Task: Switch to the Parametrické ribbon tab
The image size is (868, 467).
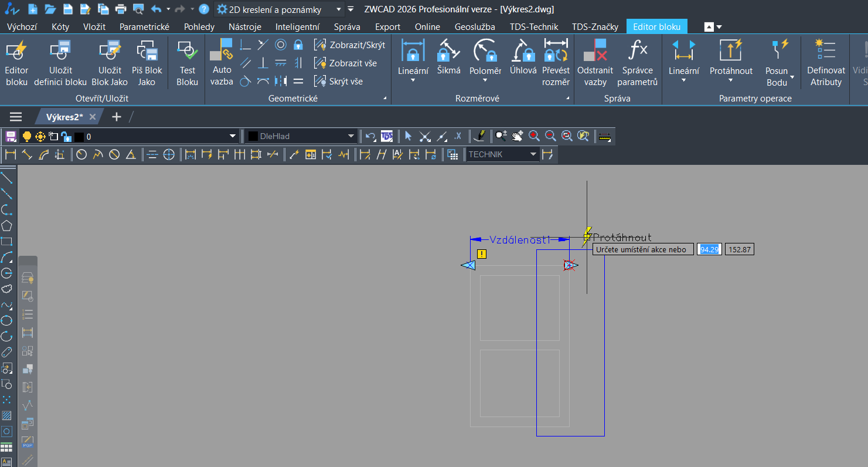Action: click(144, 26)
